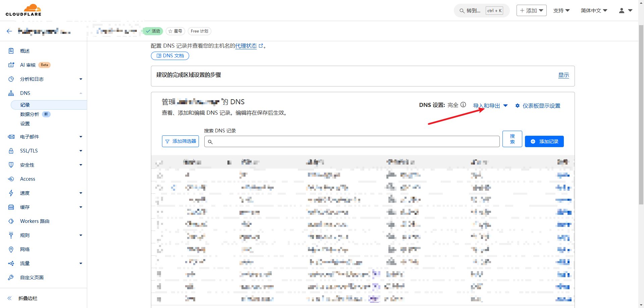
Task: Click the Add filter button
Action: click(180, 141)
